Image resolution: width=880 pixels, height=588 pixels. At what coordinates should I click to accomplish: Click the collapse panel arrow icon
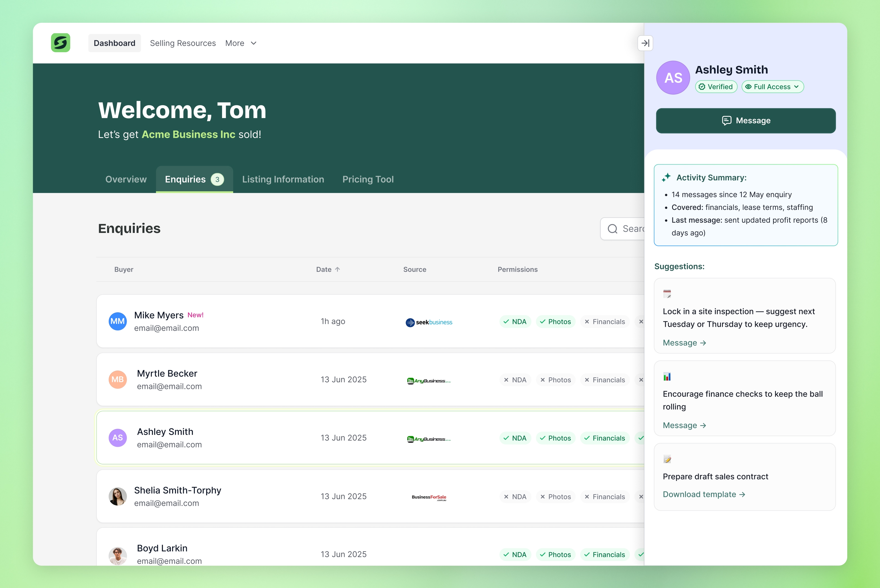[x=645, y=43]
